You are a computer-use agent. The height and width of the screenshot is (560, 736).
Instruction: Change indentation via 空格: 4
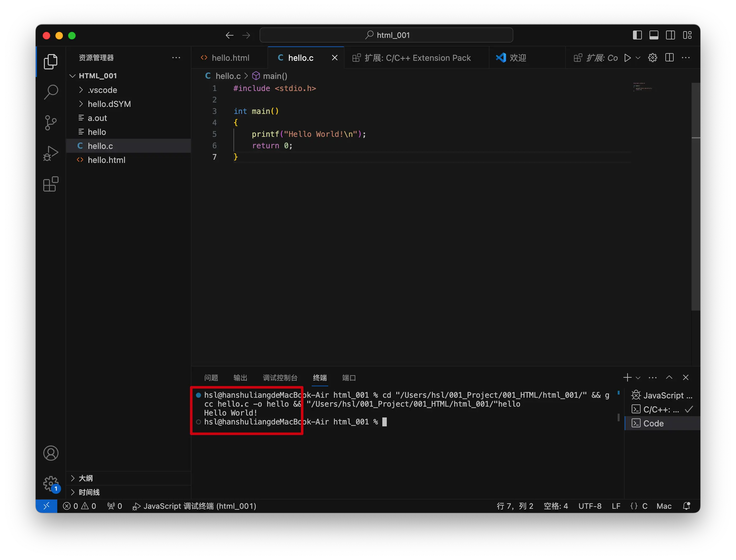[x=556, y=507]
